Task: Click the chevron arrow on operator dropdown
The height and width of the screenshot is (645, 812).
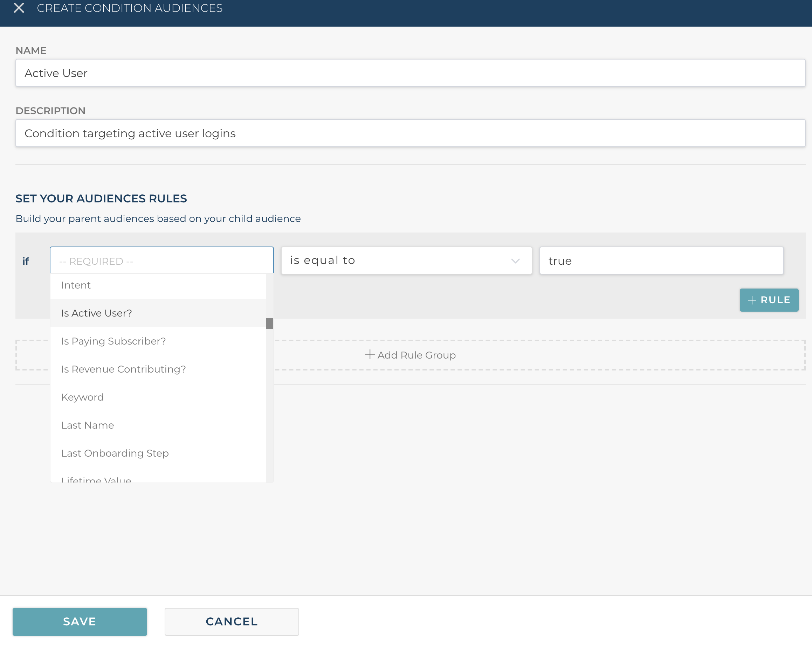Action: coord(515,261)
